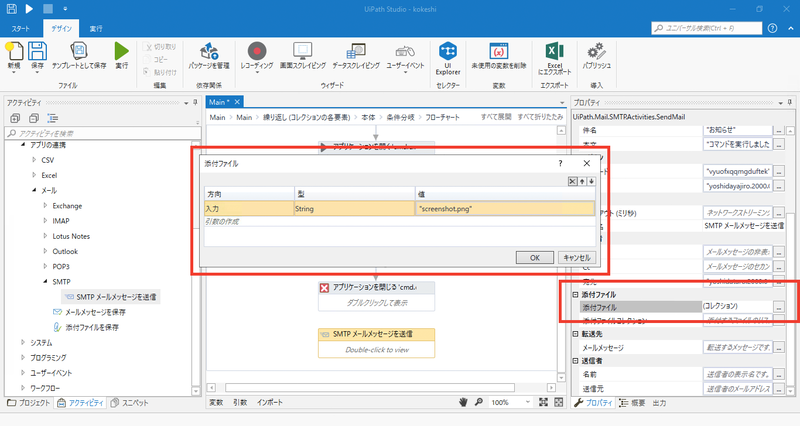Switch to the 実行 ribbon tab
This screenshot has height=426, width=800.
tap(96, 29)
